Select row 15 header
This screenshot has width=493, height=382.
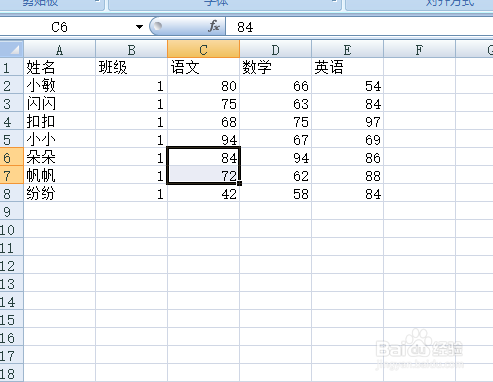(x=12, y=319)
